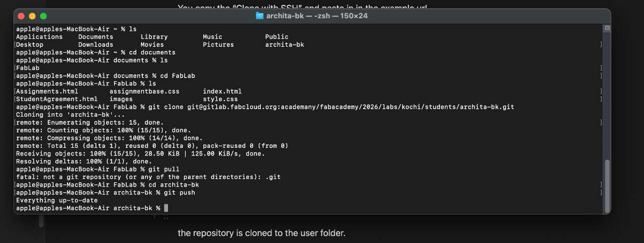Click the Terminal scrollbar thumb
Screen dimensions: 644x243
pyautogui.click(x=607, y=185)
